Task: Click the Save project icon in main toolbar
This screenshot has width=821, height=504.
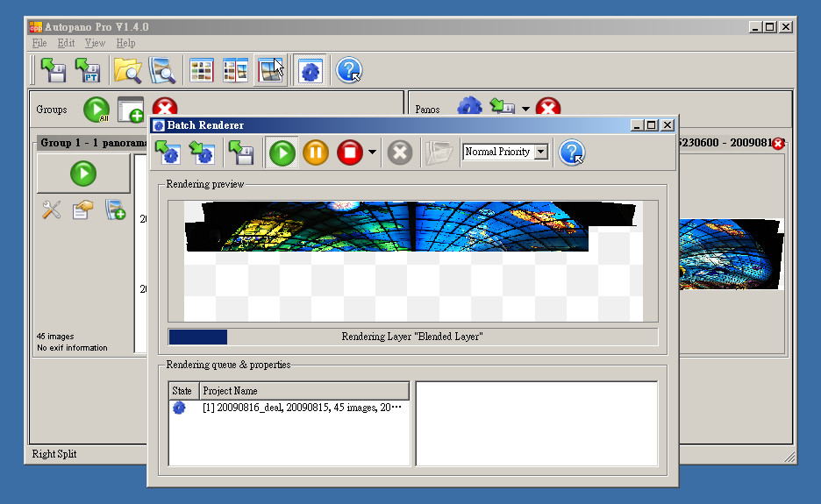Action: click(x=54, y=70)
